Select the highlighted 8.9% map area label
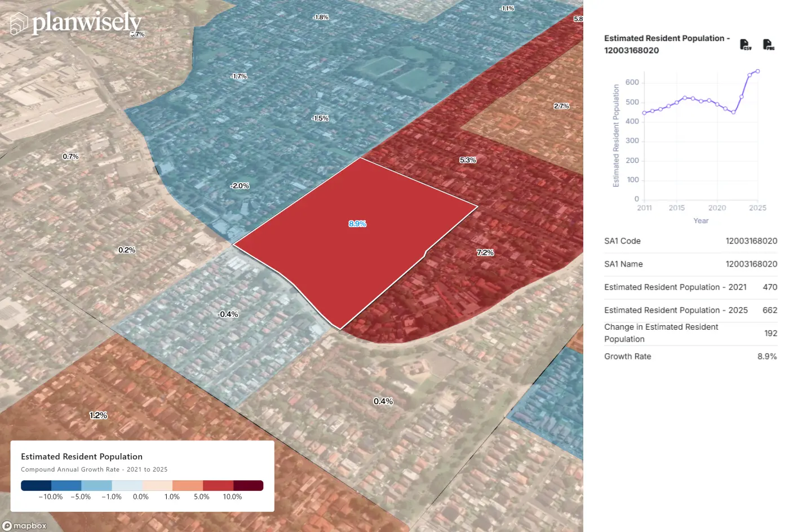 coord(357,224)
